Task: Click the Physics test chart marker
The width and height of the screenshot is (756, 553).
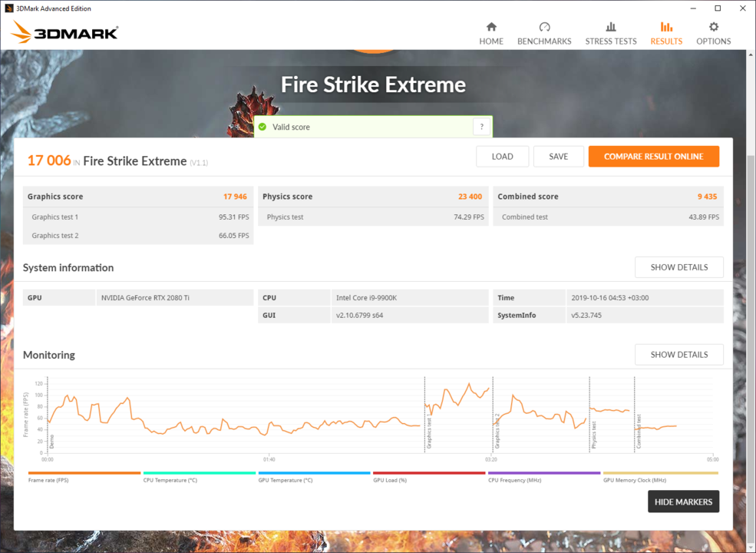Action: click(x=593, y=435)
